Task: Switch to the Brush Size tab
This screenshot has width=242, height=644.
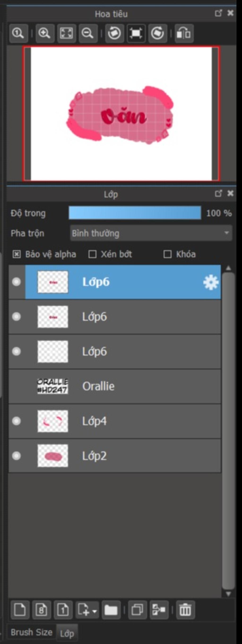Action: pos(32,632)
